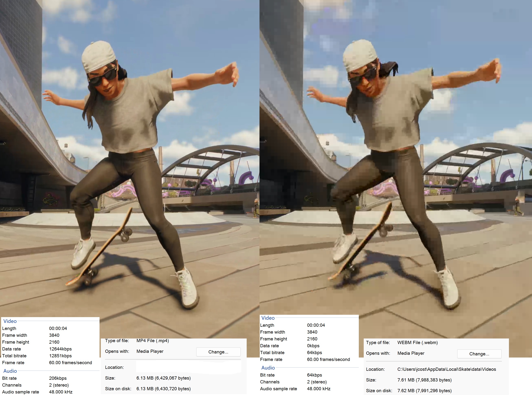
Task: Click the WEBM File (.webm) type text
Action: tap(417, 342)
